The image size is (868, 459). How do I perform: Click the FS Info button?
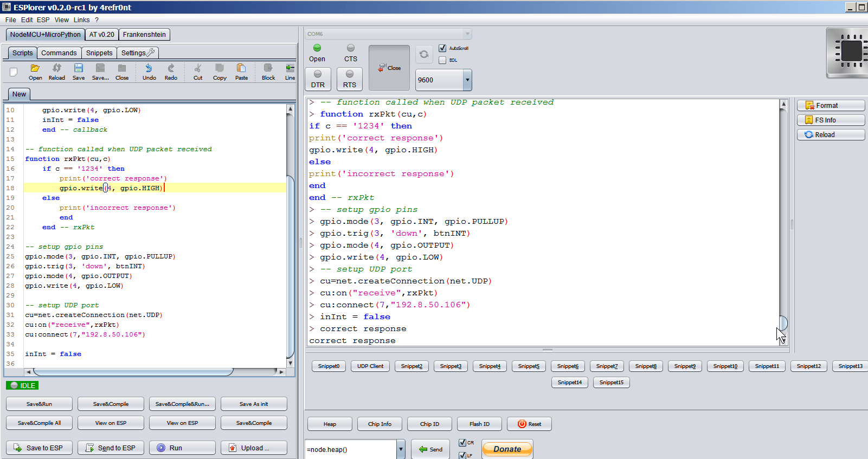point(831,120)
